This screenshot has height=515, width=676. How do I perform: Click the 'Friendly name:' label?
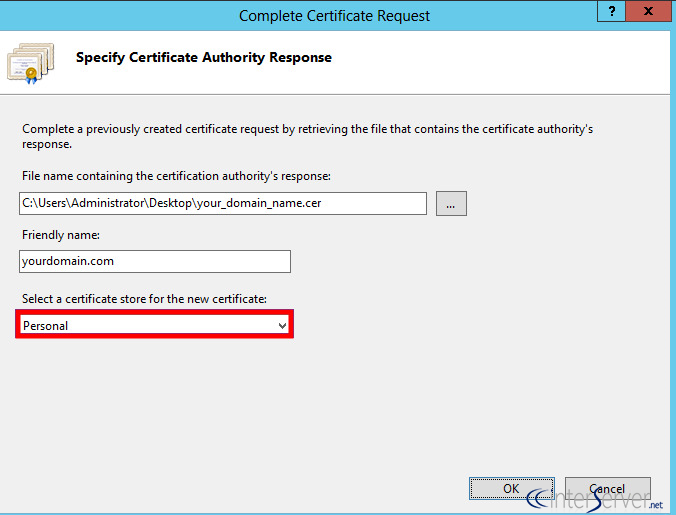pos(61,235)
